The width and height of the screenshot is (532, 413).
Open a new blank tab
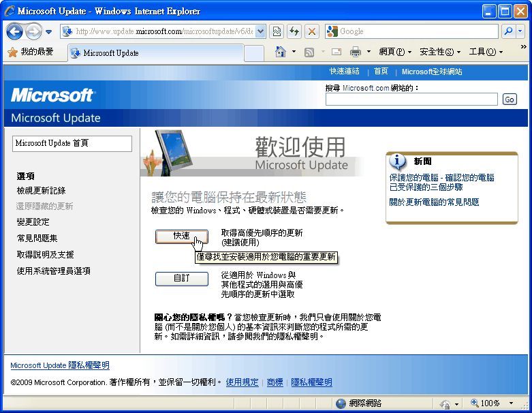click(254, 54)
